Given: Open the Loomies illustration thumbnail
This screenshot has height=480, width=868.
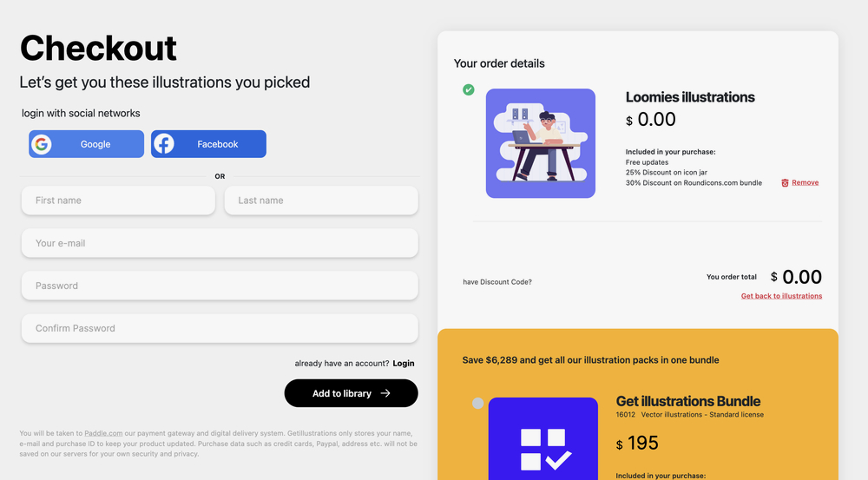Looking at the screenshot, I should click(x=540, y=143).
